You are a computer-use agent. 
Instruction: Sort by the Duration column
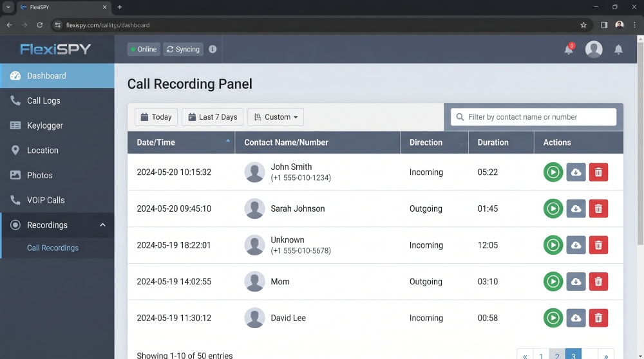click(502, 142)
